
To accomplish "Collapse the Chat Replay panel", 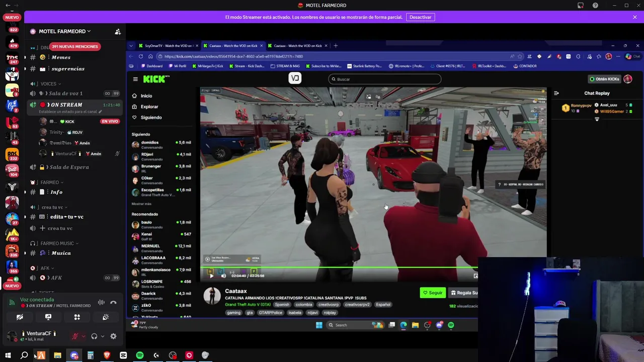I will 556,93.
